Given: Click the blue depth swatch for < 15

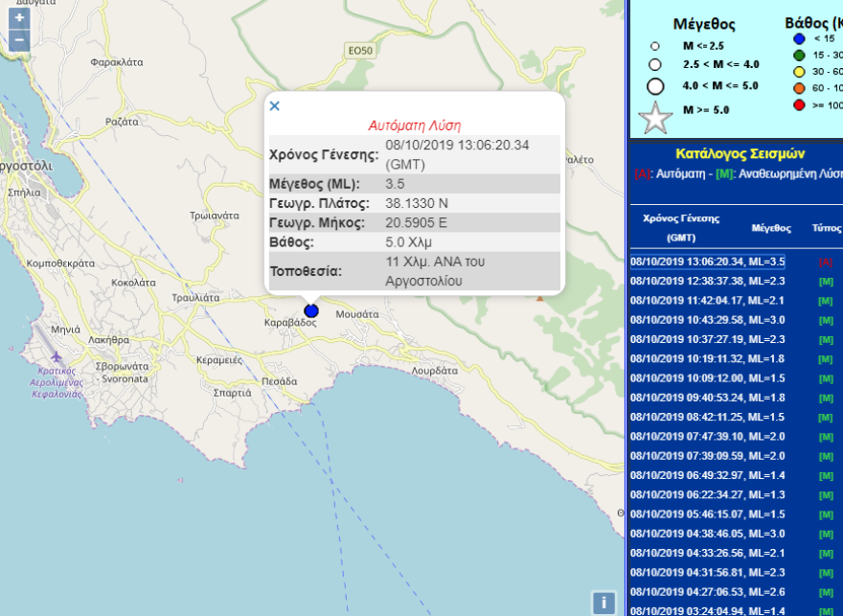Looking at the screenshot, I should [x=799, y=38].
